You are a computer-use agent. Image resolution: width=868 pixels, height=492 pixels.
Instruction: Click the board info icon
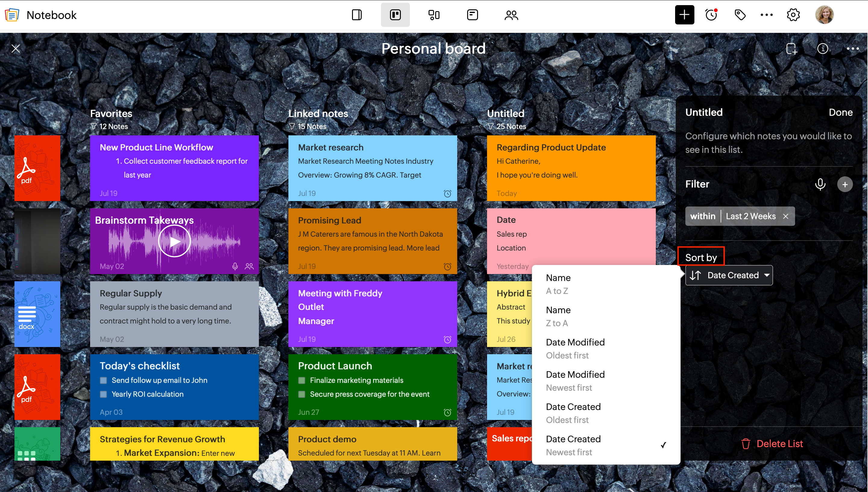pos(822,49)
